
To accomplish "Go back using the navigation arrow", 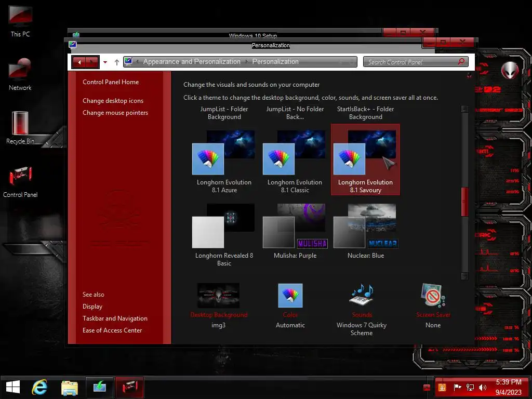I will click(79, 62).
